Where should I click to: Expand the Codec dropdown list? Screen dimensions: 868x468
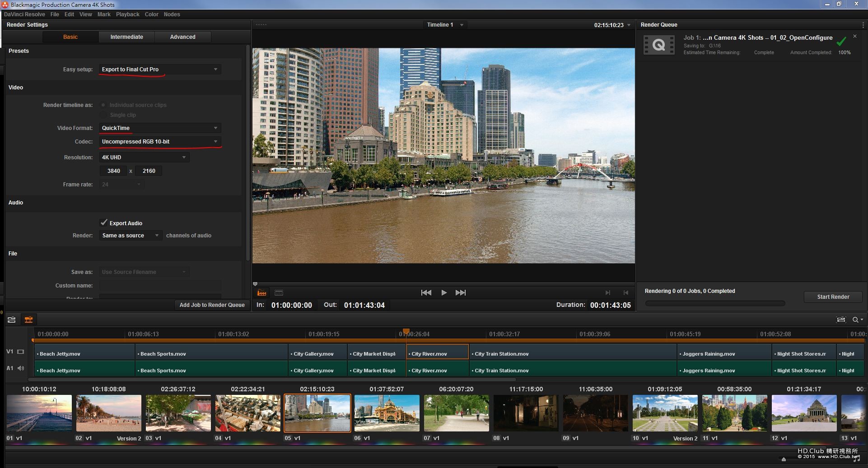coord(160,142)
